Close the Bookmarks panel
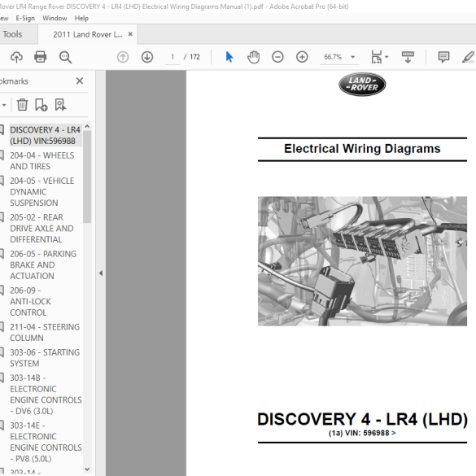Viewport: 476px width, 476px height. (80, 81)
